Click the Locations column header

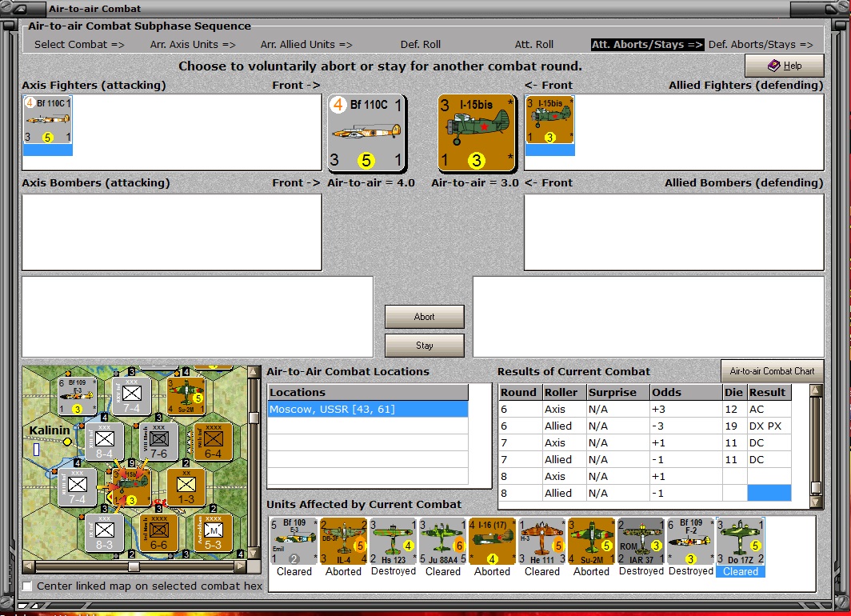368,392
